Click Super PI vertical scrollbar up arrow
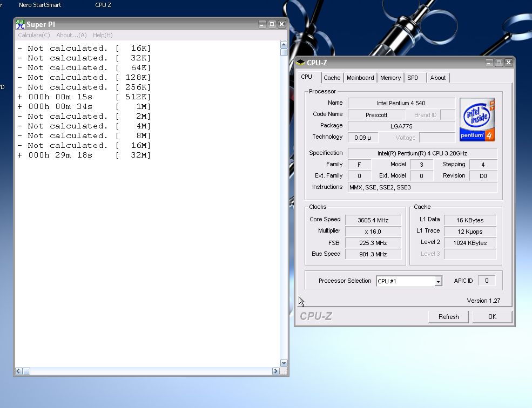This screenshot has width=532, height=408. (x=284, y=45)
